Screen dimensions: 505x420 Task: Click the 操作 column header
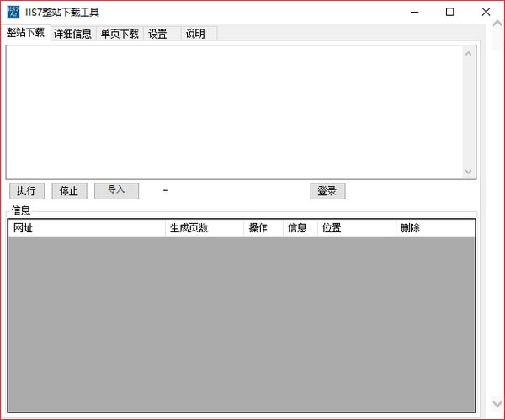(x=263, y=228)
